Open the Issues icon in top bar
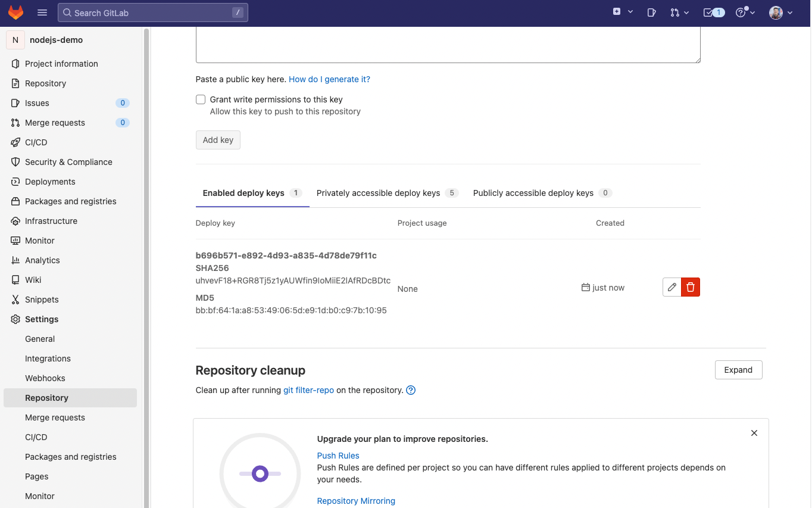Viewport: 812px width, 508px height. coord(651,13)
